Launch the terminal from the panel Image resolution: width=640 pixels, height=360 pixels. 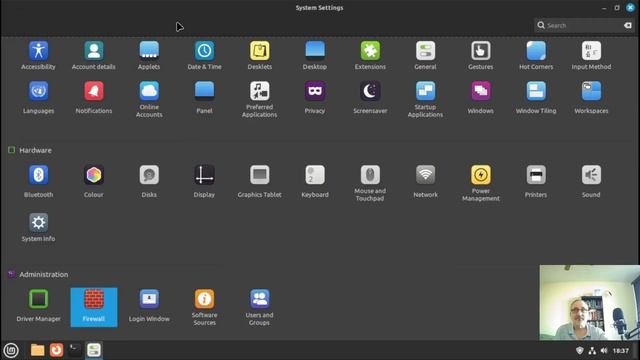[75, 350]
